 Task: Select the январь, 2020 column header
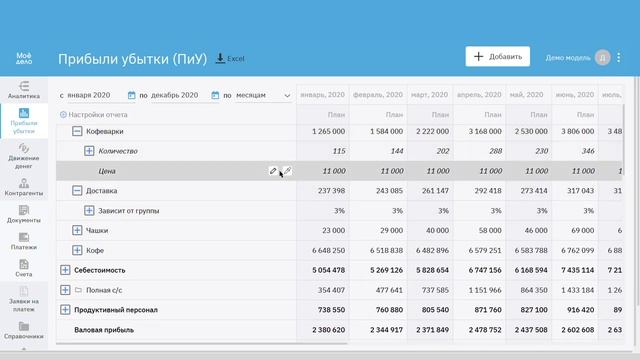(x=322, y=95)
